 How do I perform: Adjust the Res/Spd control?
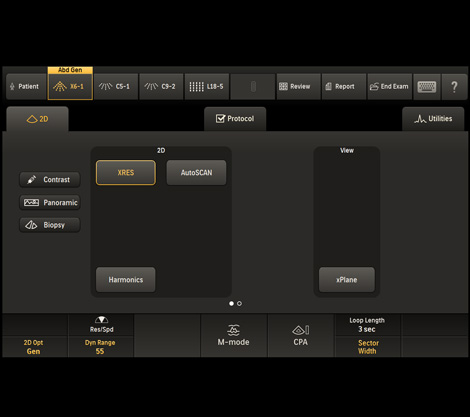[x=101, y=325]
